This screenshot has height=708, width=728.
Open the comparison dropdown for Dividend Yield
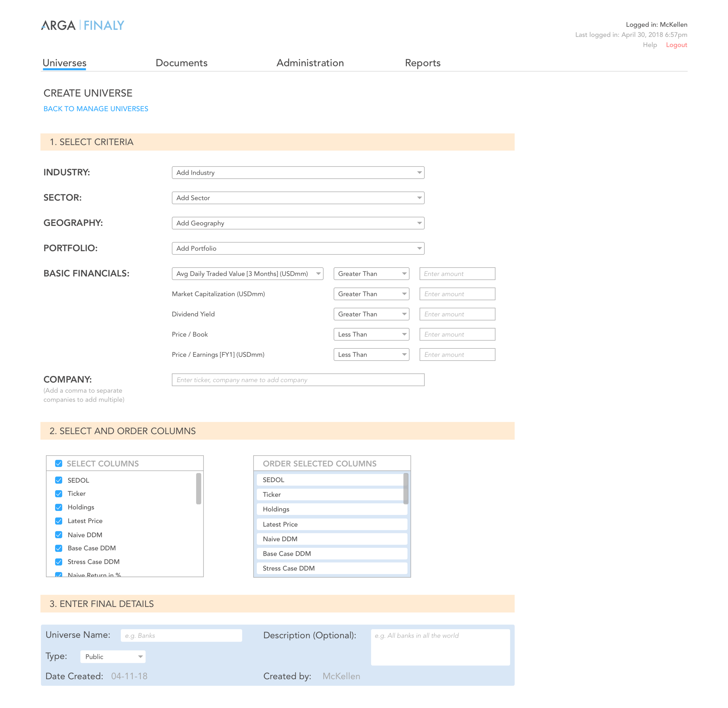pyautogui.click(x=371, y=314)
